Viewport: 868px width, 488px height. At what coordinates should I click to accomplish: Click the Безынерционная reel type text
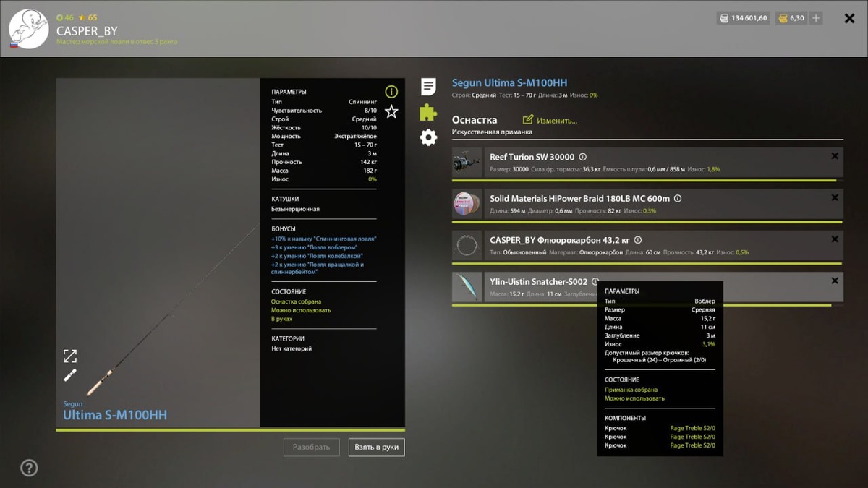coord(295,209)
